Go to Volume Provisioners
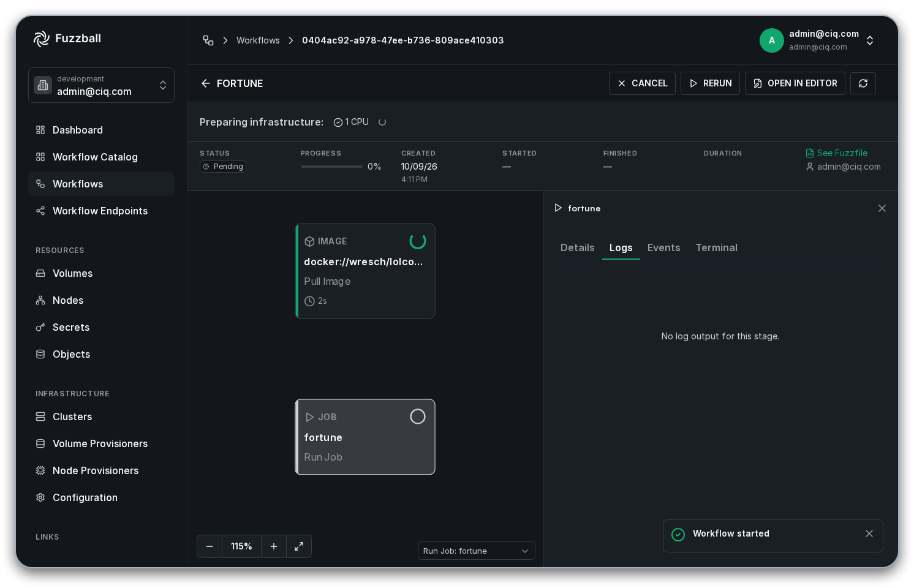The image size is (914, 588). tap(101, 443)
